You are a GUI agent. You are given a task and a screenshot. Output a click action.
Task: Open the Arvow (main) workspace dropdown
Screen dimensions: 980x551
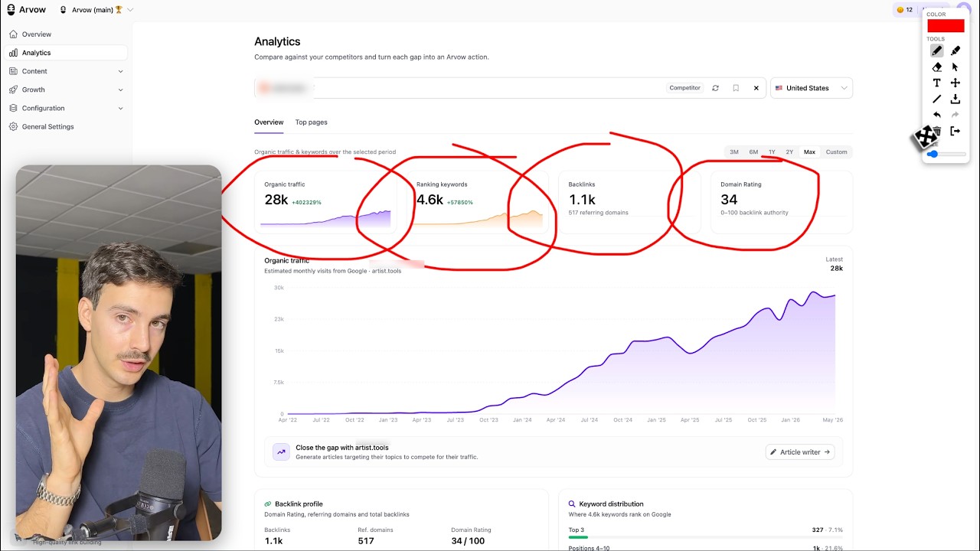[x=96, y=10]
